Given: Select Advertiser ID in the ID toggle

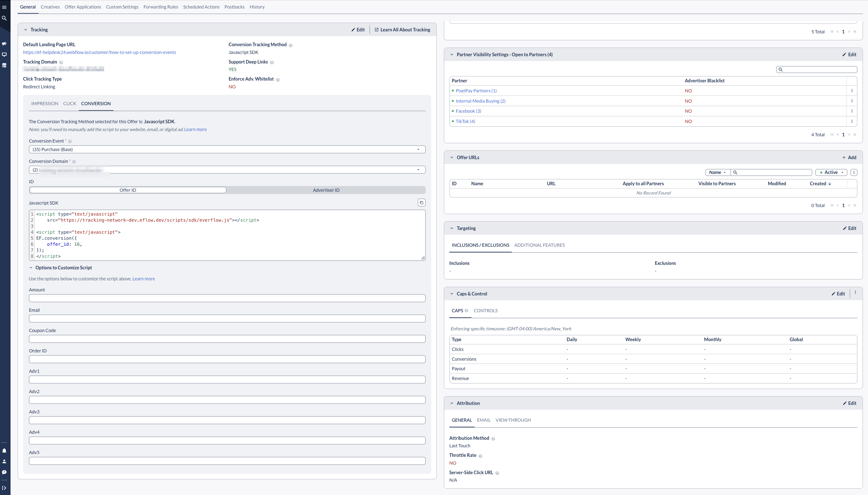Looking at the screenshot, I should click(326, 190).
